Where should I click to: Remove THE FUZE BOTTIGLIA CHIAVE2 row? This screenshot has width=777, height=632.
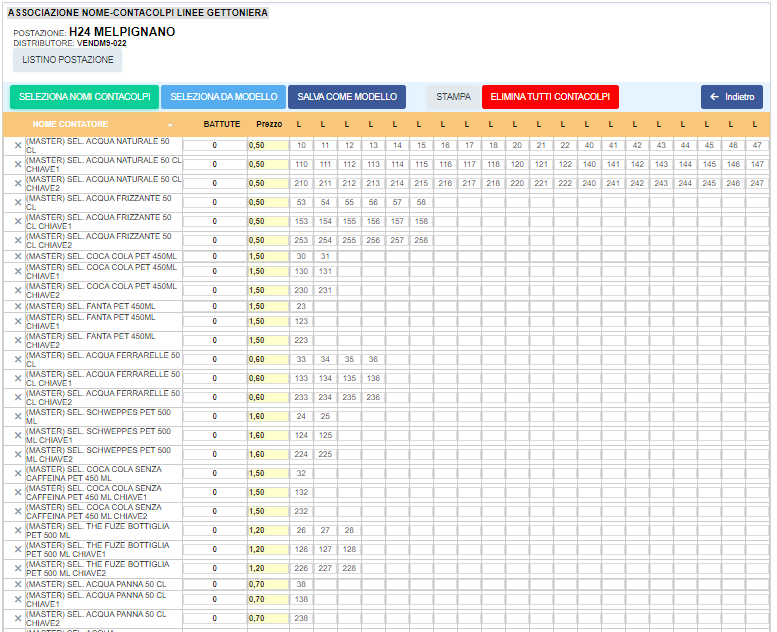[x=18, y=568]
